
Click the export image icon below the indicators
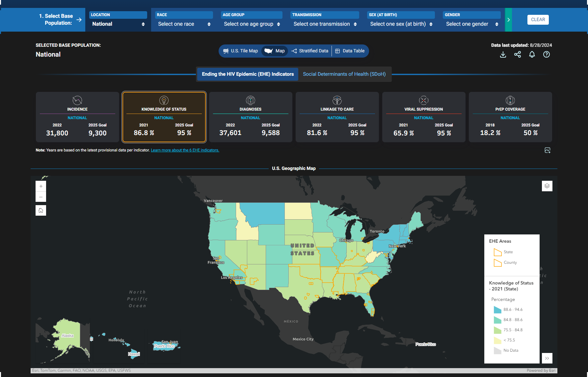pyautogui.click(x=548, y=150)
